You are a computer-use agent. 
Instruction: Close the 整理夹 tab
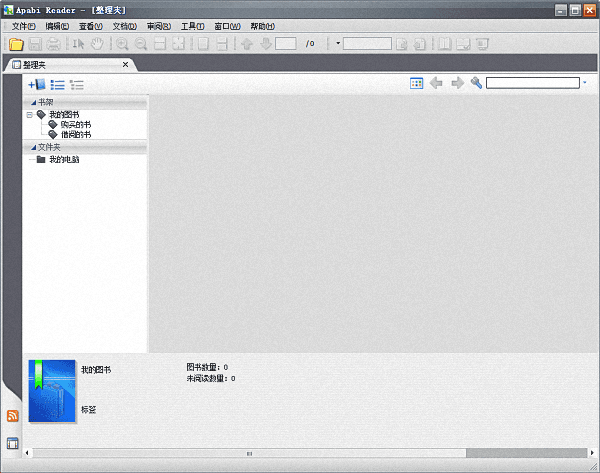[x=125, y=65]
